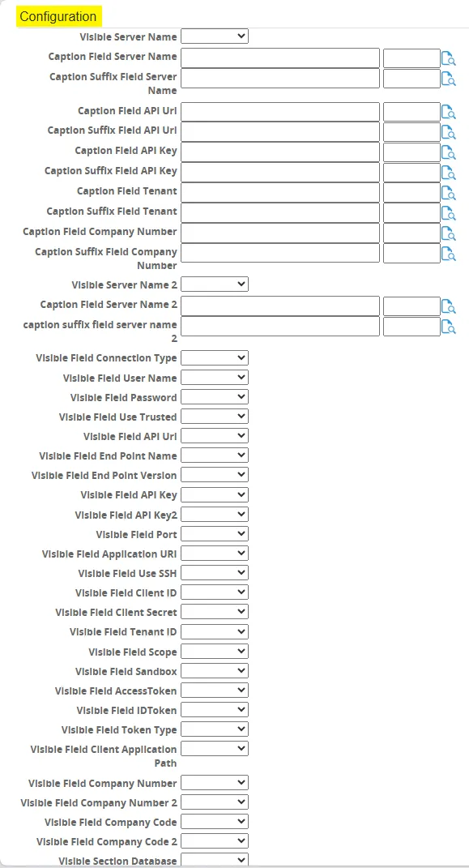Open lookup icon beside Caption Field API Url

(x=448, y=113)
